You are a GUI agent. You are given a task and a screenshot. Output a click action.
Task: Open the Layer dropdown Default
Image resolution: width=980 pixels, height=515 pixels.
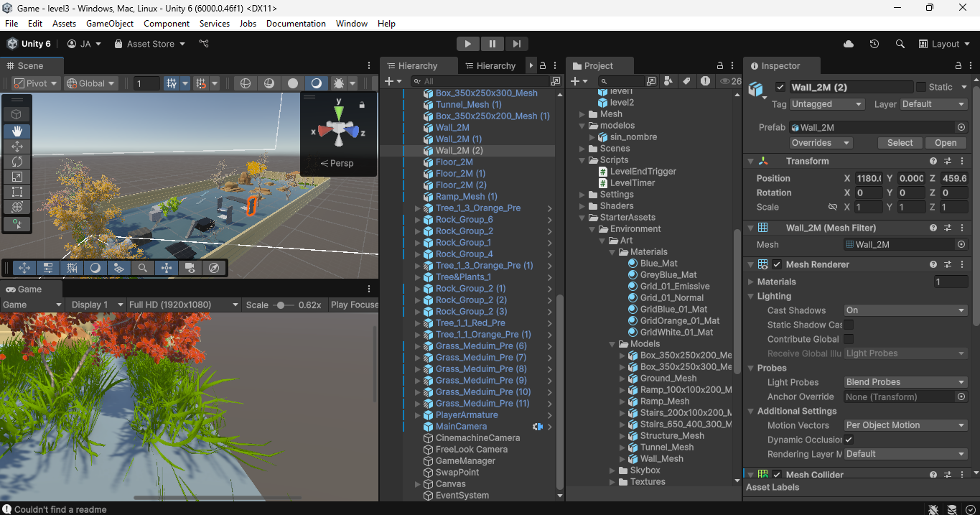[934, 104]
